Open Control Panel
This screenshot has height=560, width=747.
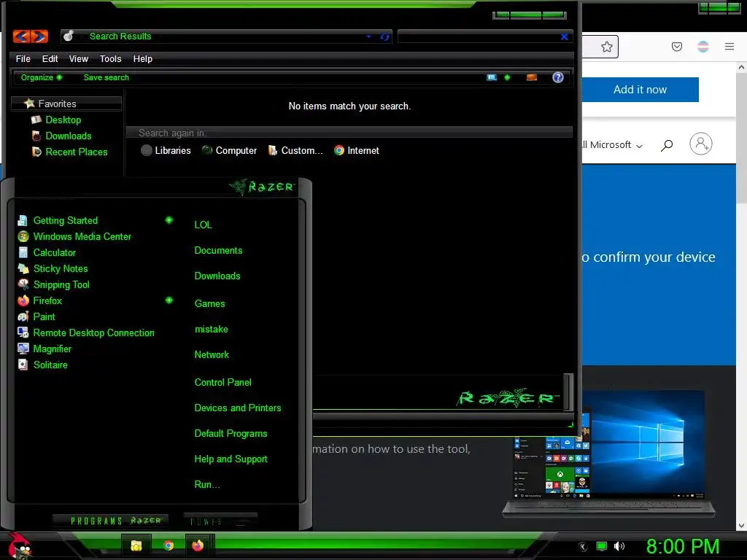point(222,382)
